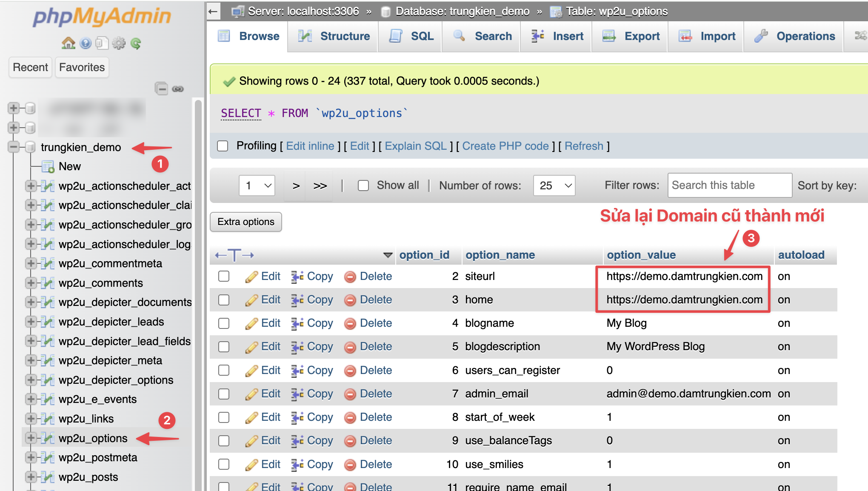Click the full texts toggle arrows icon
The height and width of the screenshot is (491, 868).
(234, 255)
